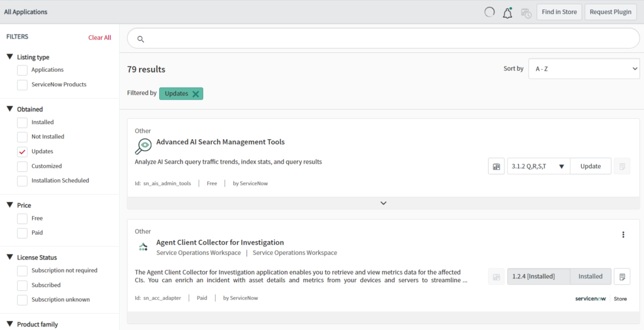Uncheck the Updates filter checkbox
The height and width of the screenshot is (330, 644).
tap(22, 152)
